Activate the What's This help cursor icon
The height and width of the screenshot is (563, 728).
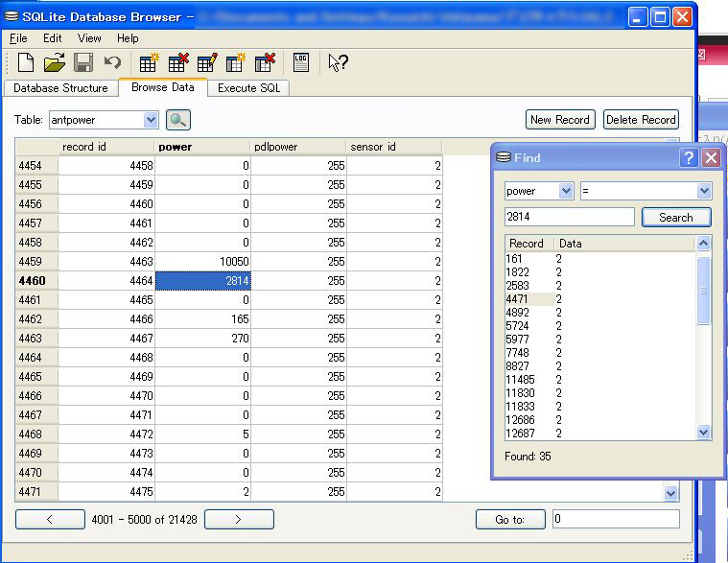[x=338, y=62]
